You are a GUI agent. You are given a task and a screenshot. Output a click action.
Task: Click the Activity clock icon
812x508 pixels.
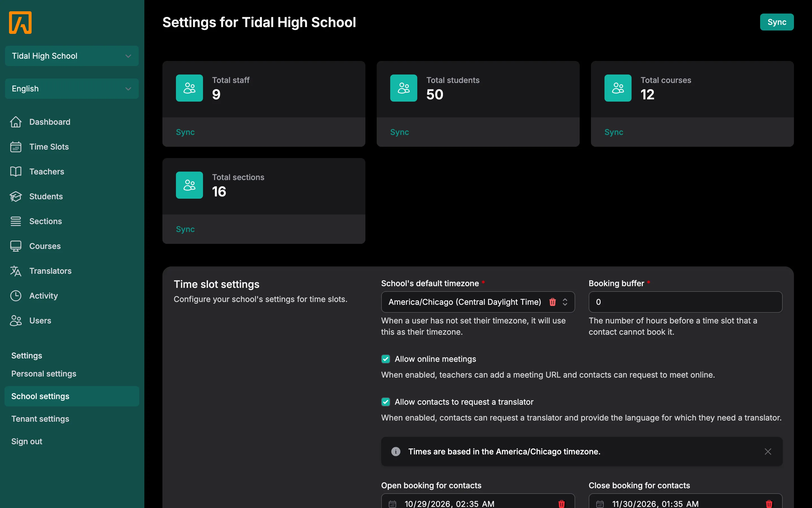click(x=16, y=296)
